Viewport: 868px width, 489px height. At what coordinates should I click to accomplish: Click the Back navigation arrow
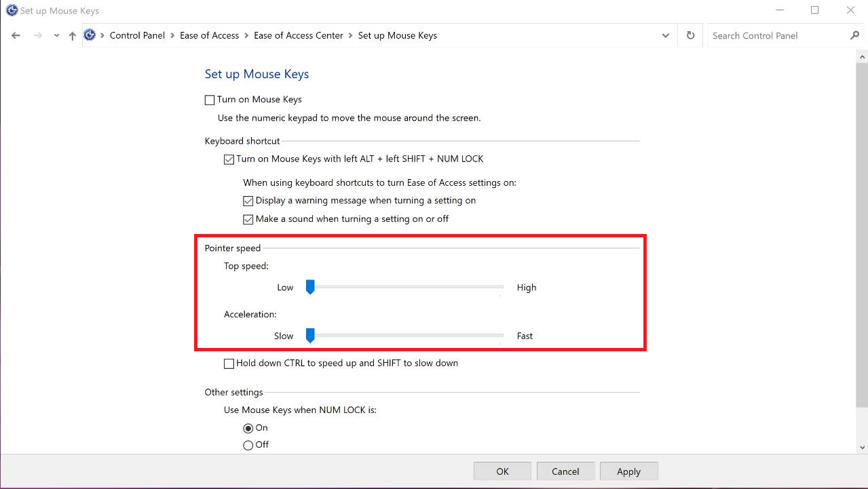tap(16, 36)
